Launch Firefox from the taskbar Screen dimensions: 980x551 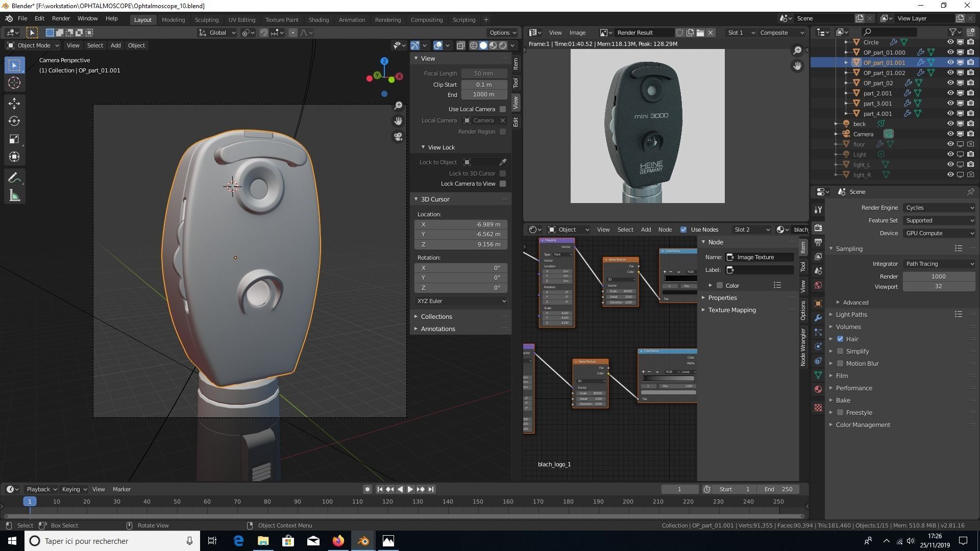(x=338, y=541)
